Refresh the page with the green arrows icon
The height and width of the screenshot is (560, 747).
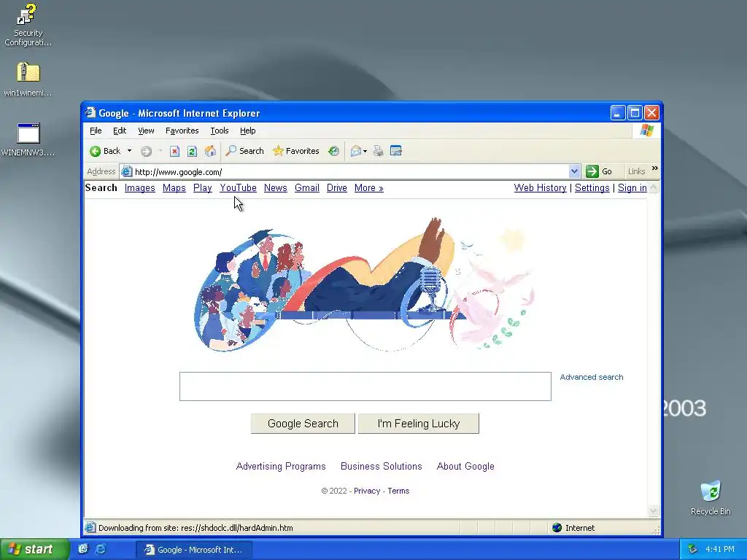tap(192, 151)
